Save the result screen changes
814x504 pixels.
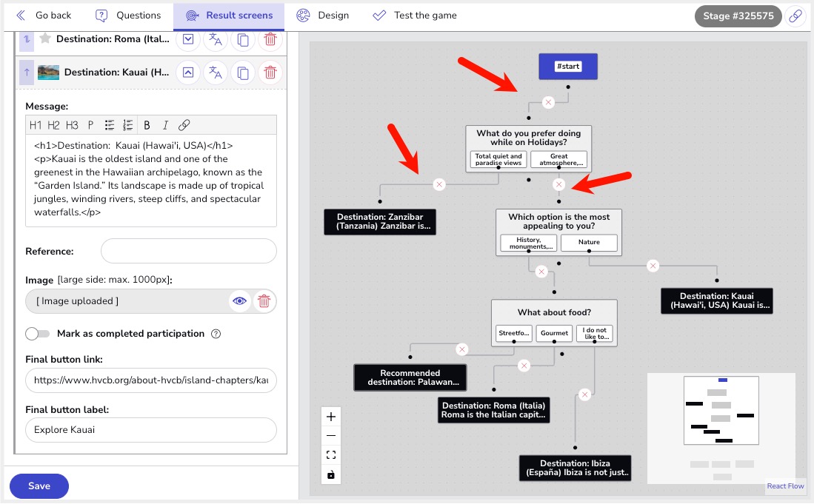click(x=39, y=486)
